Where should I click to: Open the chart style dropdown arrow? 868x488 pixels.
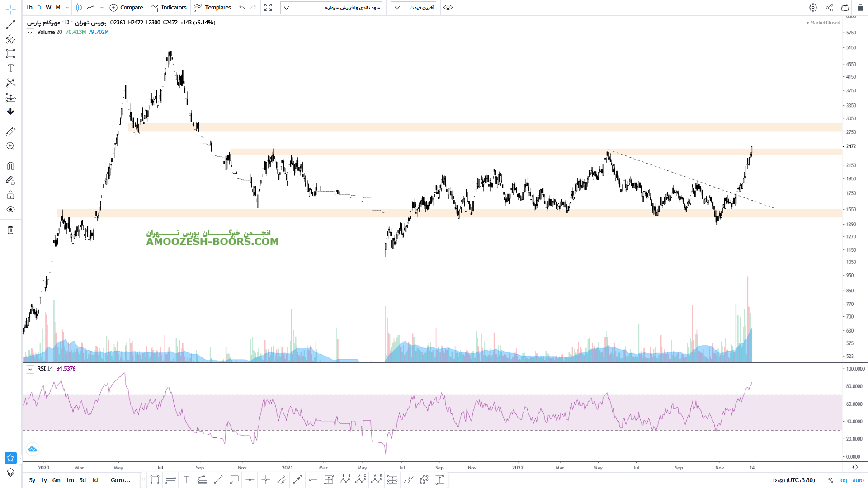(x=102, y=7)
